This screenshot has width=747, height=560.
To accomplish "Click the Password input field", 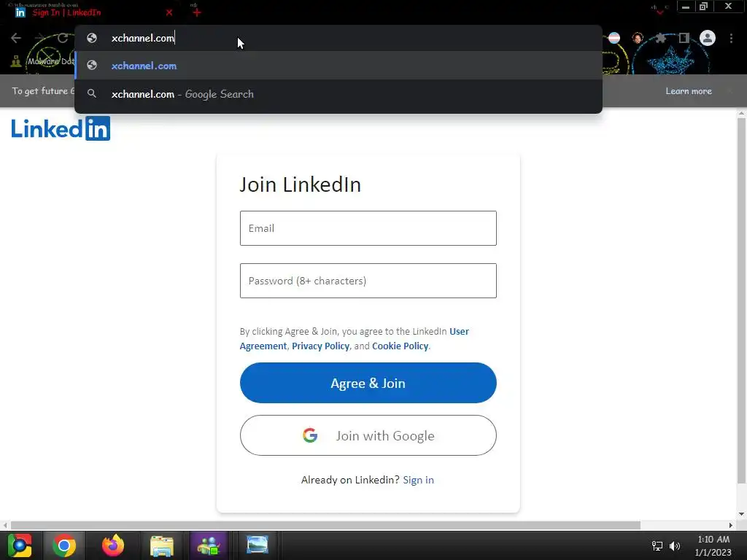I will point(368,281).
